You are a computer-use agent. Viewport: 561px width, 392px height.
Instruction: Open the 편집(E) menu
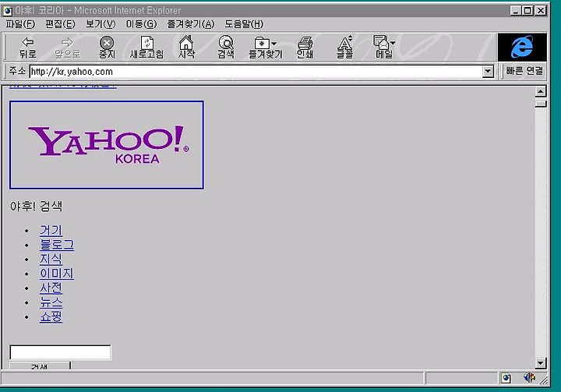tap(60, 24)
